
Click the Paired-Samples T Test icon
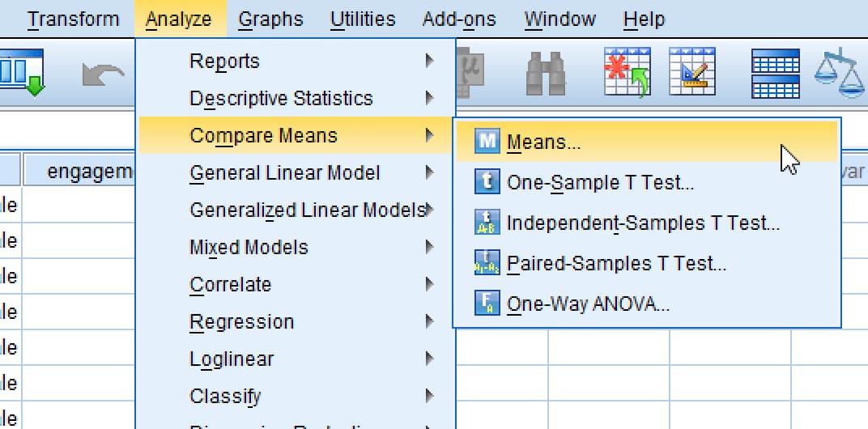click(x=487, y=263)
